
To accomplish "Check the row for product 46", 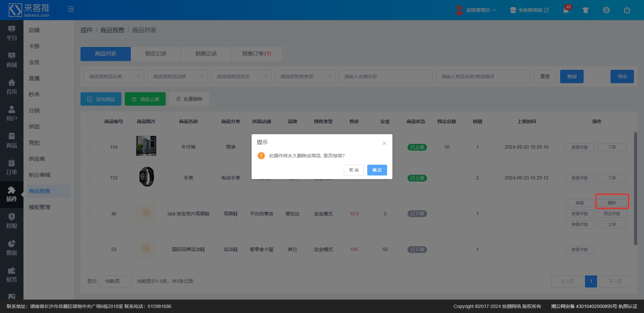I will (89, 214).
